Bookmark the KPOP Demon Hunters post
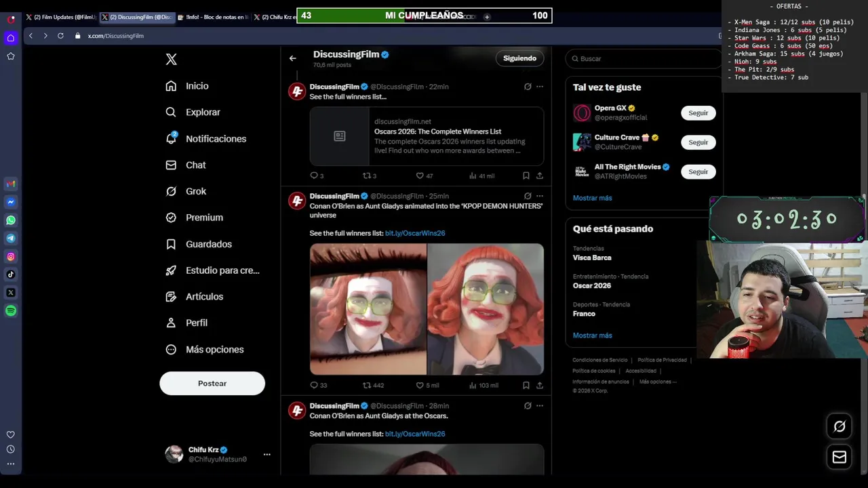Viewport: 868px width, 488px height. click(526, 385)
